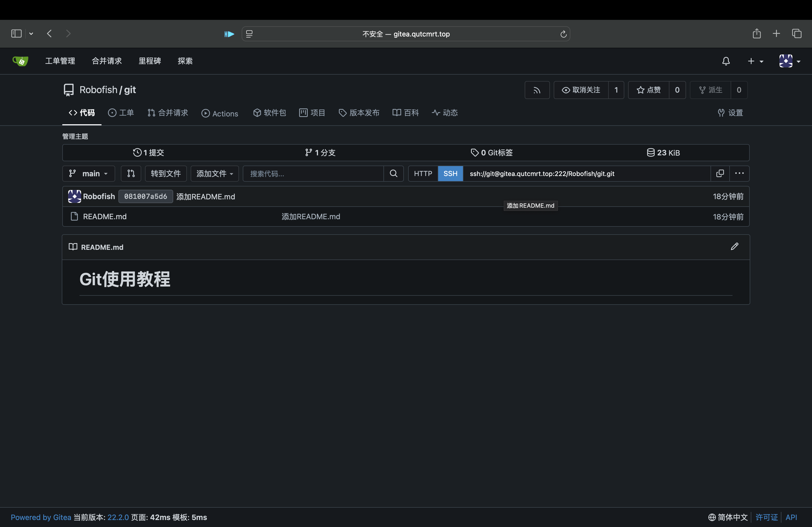Open 工单管理 in top navigation
The height and width of the screenshot is (527, 812).
point(60,61)
